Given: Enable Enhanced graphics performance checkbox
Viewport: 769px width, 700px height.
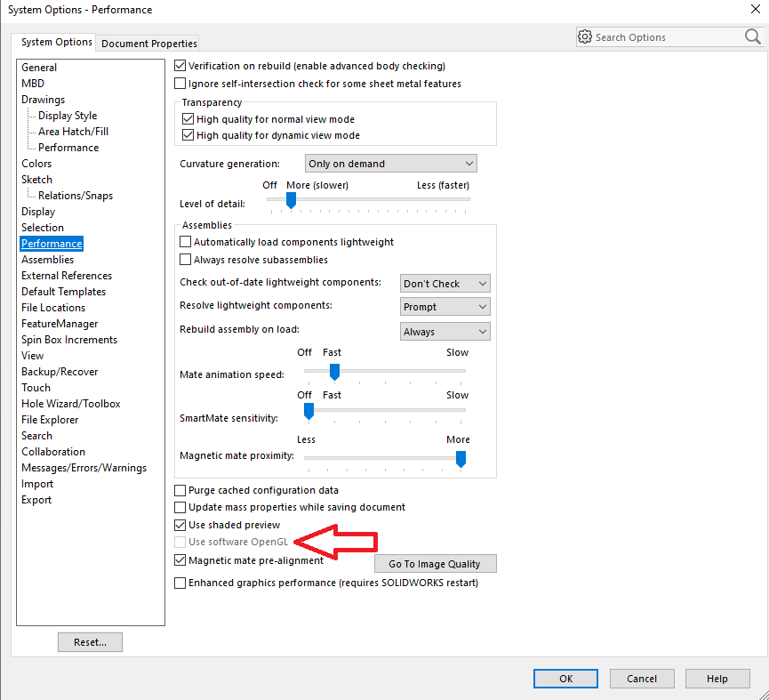Looking at the screenshot, I should click(180, 583).
